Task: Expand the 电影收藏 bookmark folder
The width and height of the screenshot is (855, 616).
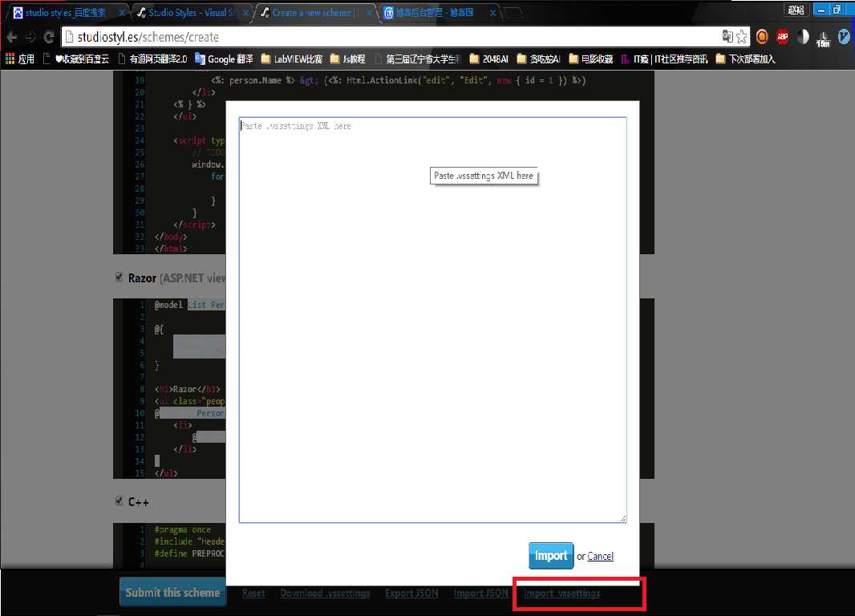Action: 590,59
